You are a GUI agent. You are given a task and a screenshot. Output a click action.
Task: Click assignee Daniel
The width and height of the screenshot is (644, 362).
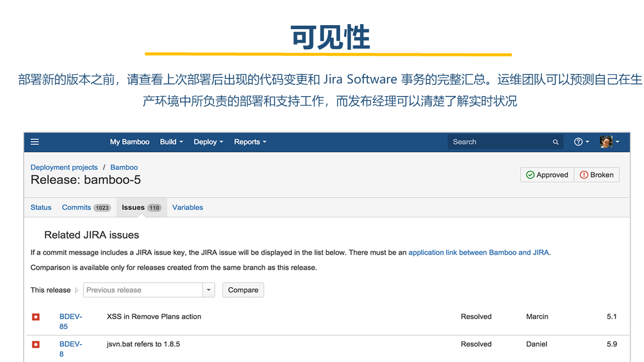point(536,344)
